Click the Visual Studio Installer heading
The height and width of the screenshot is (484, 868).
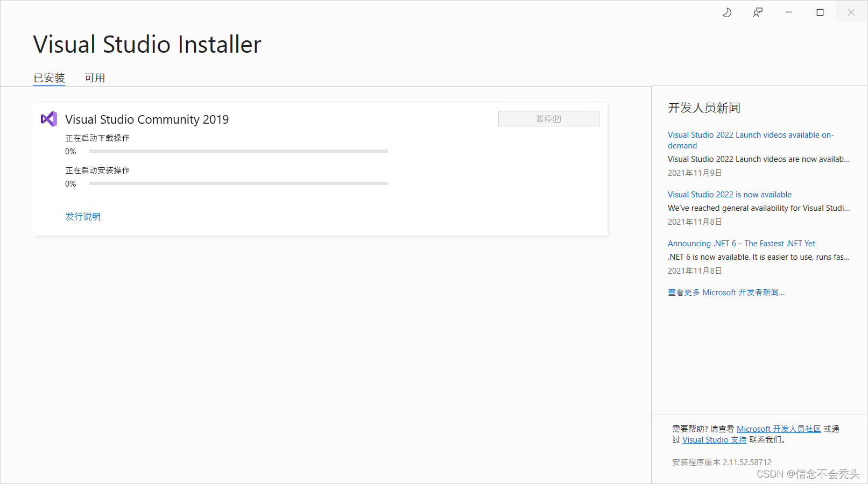(x=147, y=44)
